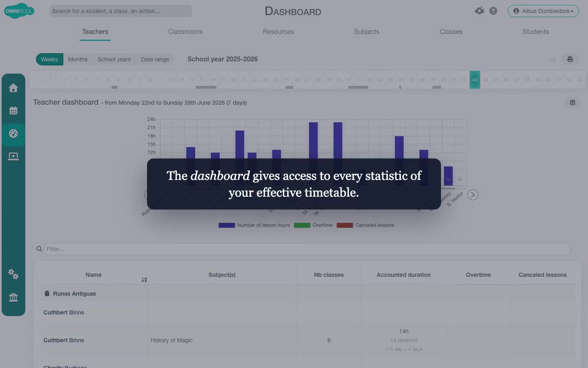Click the Canceled lessons column header
Viewport: 588px width, 368px height.
point(542,275)
